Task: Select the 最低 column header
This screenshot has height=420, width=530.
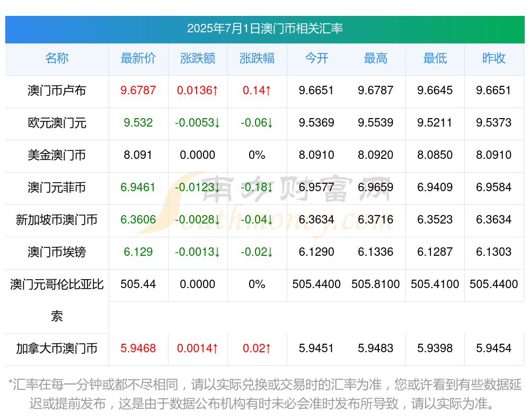Action: click(x=435, y=58)
